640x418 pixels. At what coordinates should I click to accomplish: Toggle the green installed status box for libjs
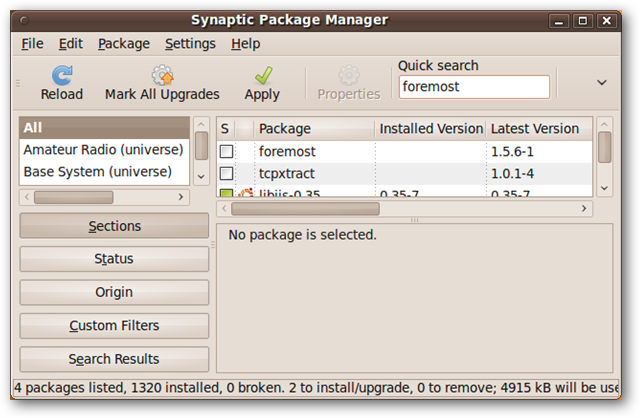pos(227,193)
